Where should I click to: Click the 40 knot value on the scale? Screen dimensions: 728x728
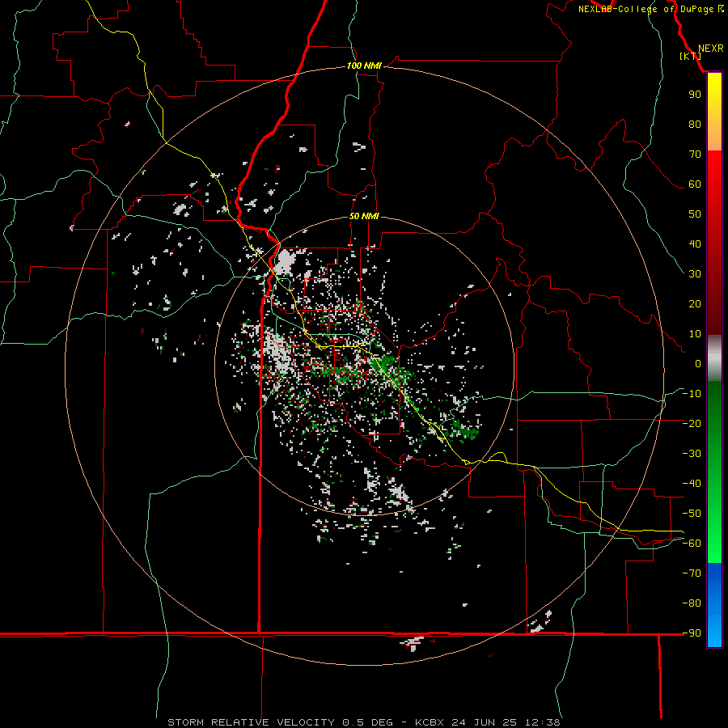695,243
